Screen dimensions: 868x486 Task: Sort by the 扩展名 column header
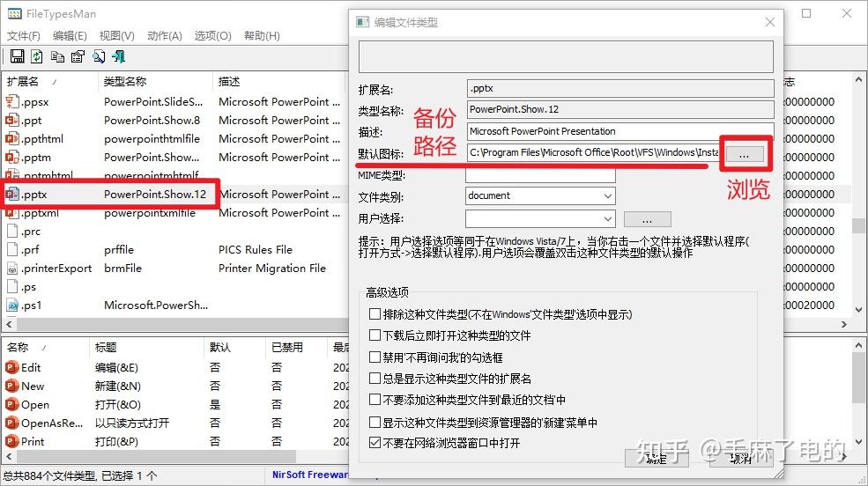(48, 81)
